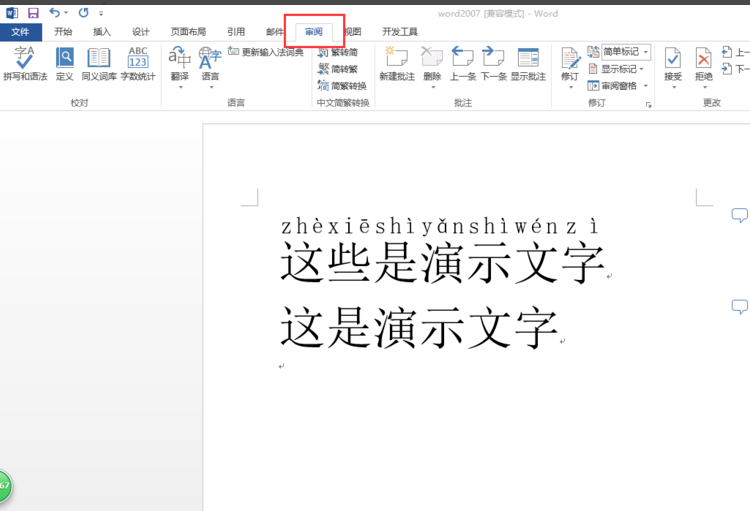Click 更新输入法词典 button
The height and width of the screenshot is (511, 750).
pyautogui.click(x=266, y=52)
